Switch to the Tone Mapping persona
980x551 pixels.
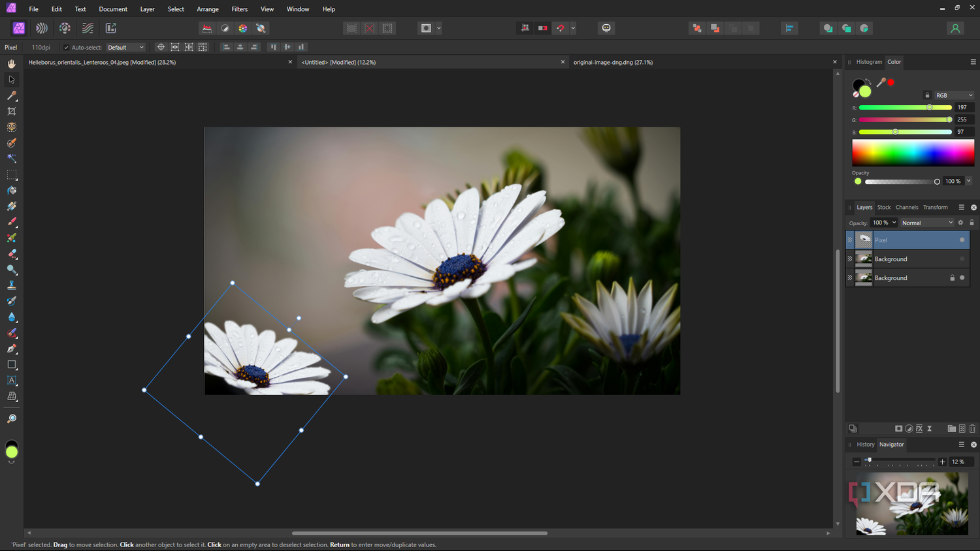[x=88, y=28]
